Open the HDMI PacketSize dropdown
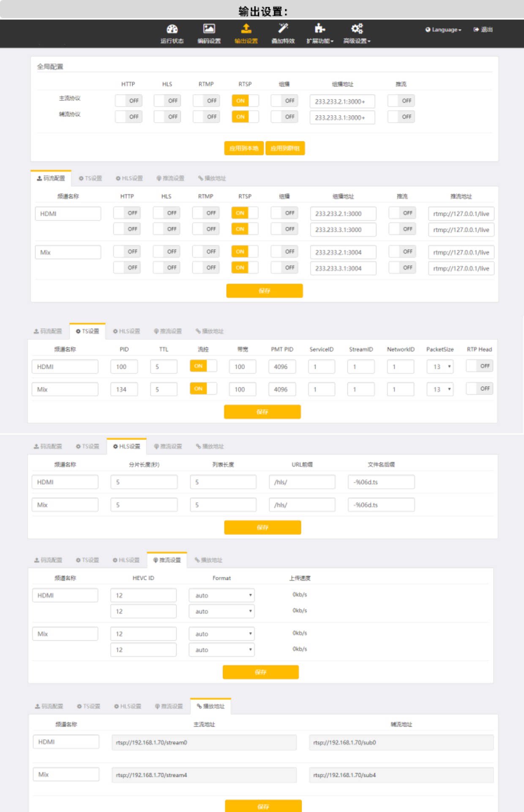Screen dimensions: 524x812 pos(440,367)
